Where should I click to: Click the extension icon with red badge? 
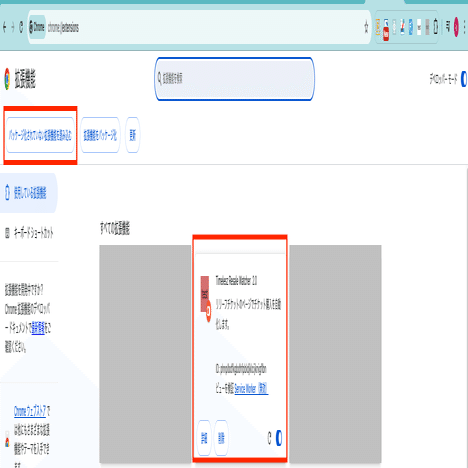point(386,29)
